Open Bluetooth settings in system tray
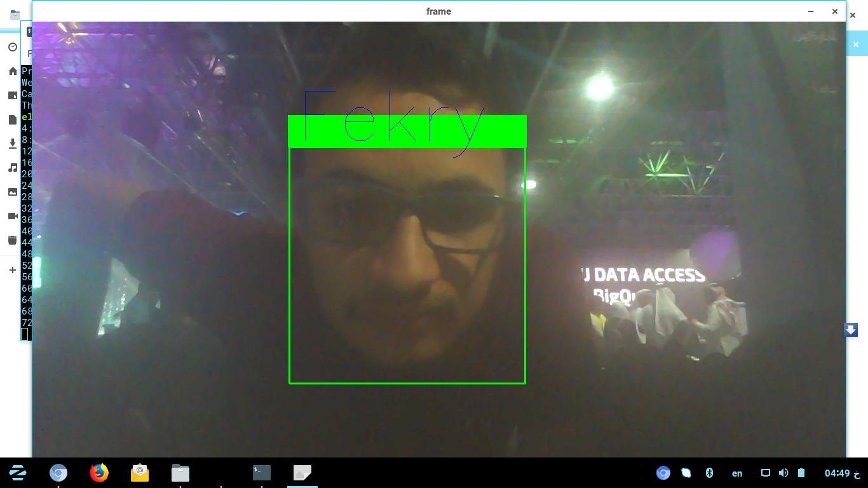Viewport: 868px width, 488px height. (710, 473)
